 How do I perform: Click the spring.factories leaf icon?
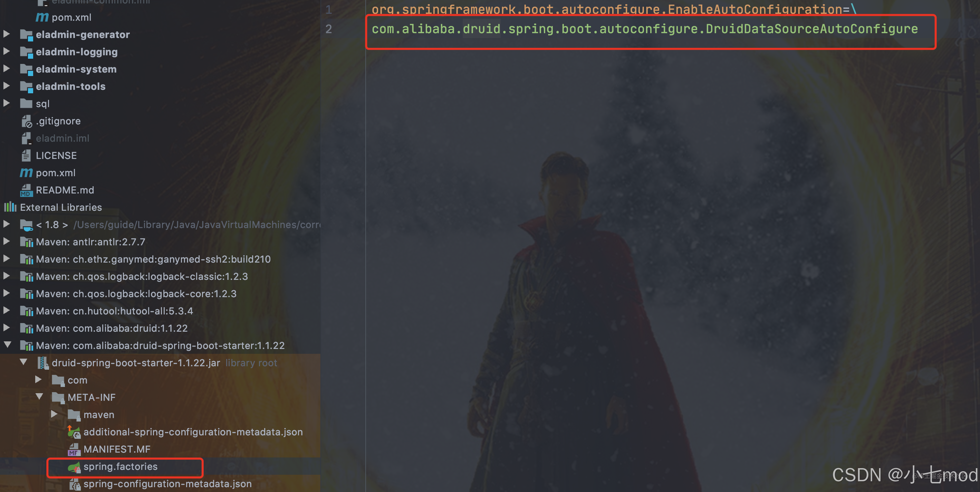[x=74, y=467]
